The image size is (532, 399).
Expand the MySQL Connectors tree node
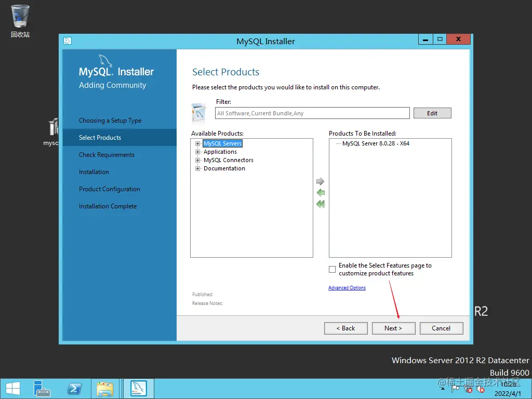point(197,160)
